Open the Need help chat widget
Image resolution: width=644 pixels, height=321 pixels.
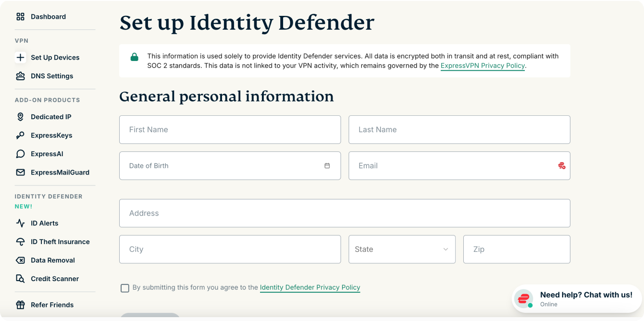[577, 298]
